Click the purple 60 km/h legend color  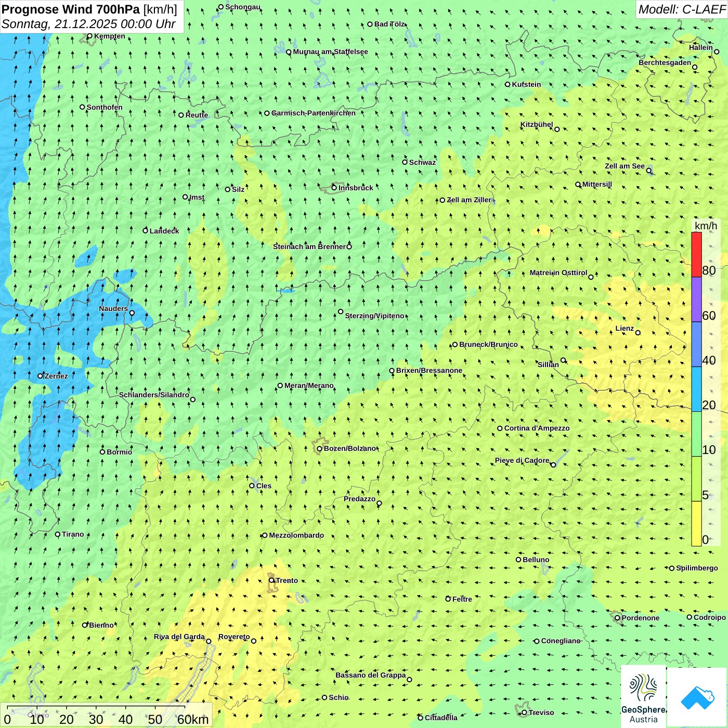point(696,300)
